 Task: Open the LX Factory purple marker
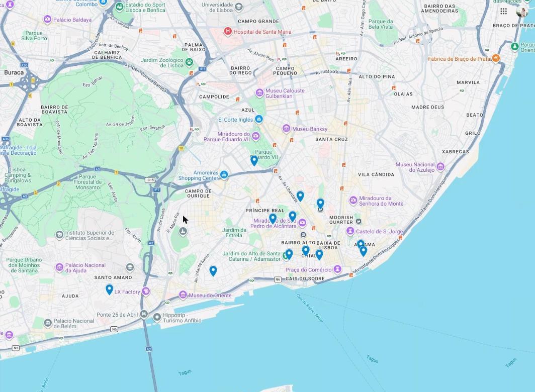[146, 291]
